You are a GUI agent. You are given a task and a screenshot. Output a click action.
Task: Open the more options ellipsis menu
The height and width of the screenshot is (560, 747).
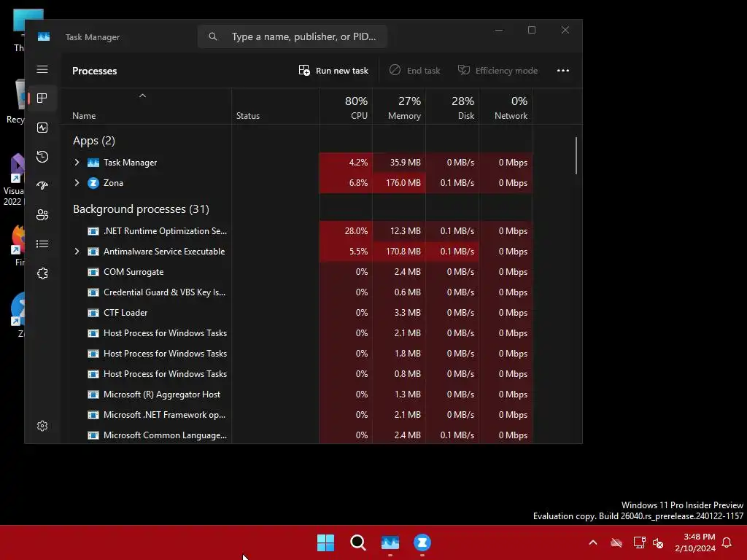563,71
